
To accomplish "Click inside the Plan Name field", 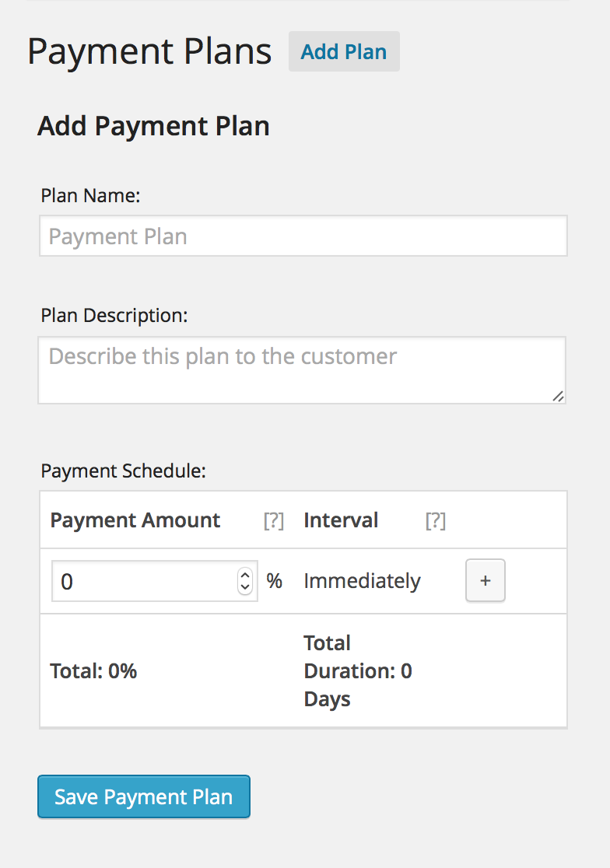I will click(302, 235).
